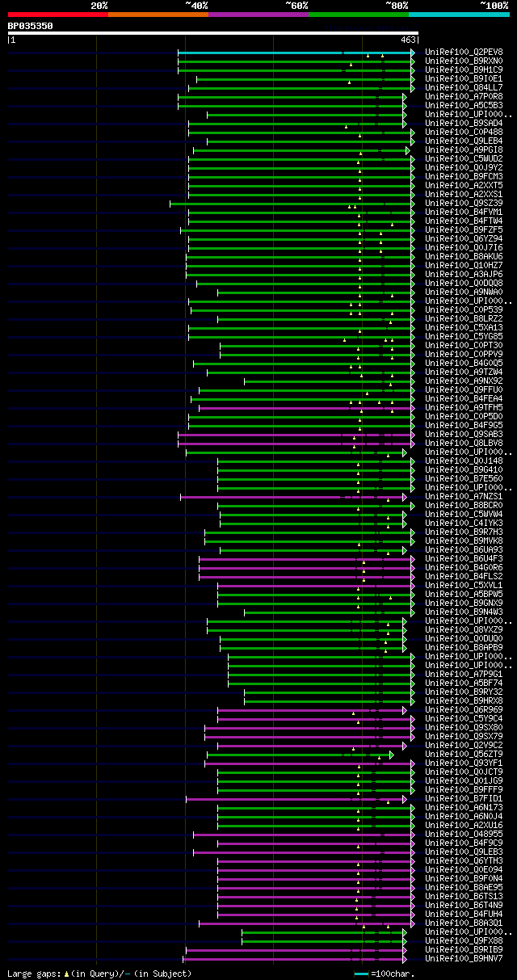Select hit UniRef100_A7P9G1
This screenshot has height=980, width=517.
click(x=464, y=675)
